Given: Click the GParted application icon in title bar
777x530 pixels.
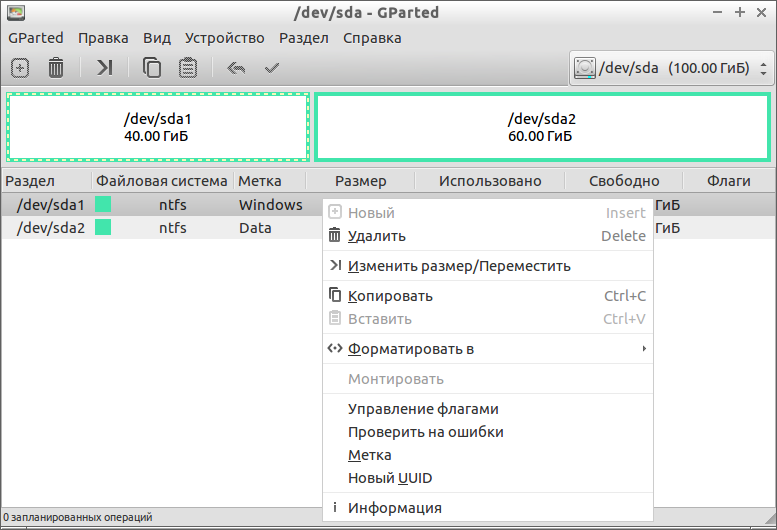Looking at the screenshot, I should click(16, 12).
